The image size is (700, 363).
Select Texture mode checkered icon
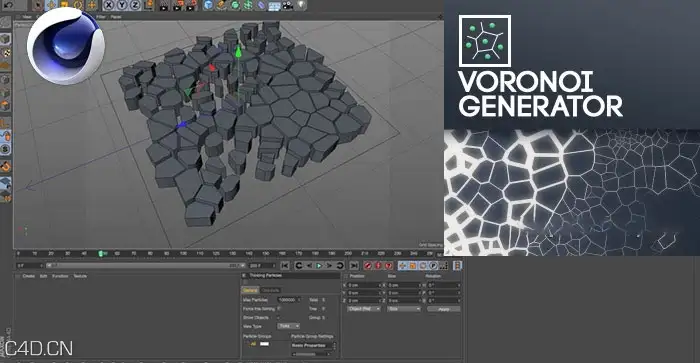5,53
